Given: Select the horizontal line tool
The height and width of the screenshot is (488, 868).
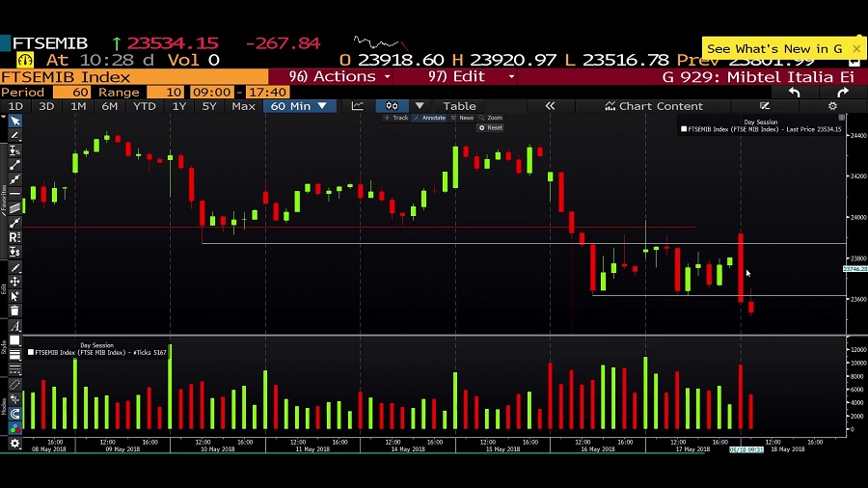Looking at the screenshot, I should pyautogui.click(x=14, y=194).
